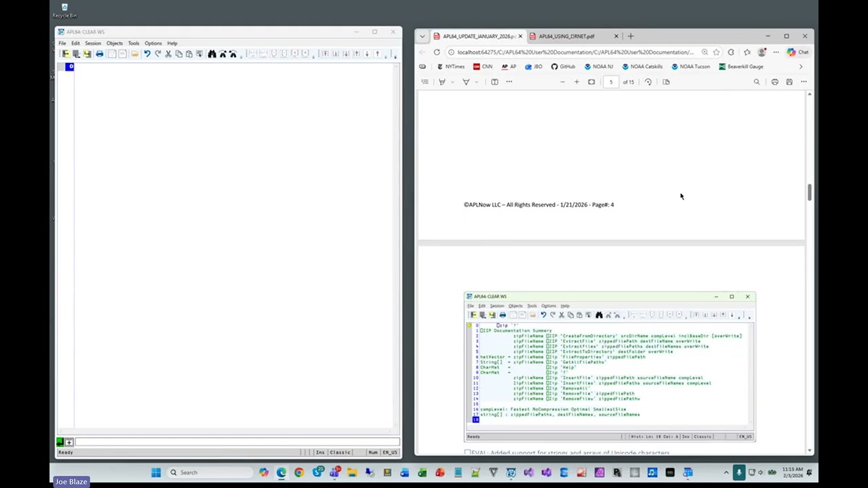Open the NOAA Tucson bookmark

[690, 66]
